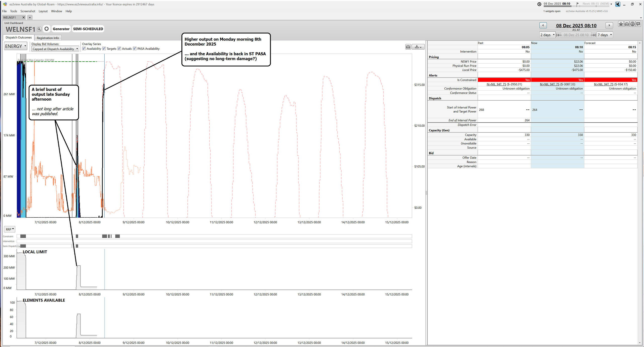Image resolution: width=644 pixels, height=347 pixels.
Task: Disable the PASA Availability overlay checkbox
Action: click(x=135, y=49)
